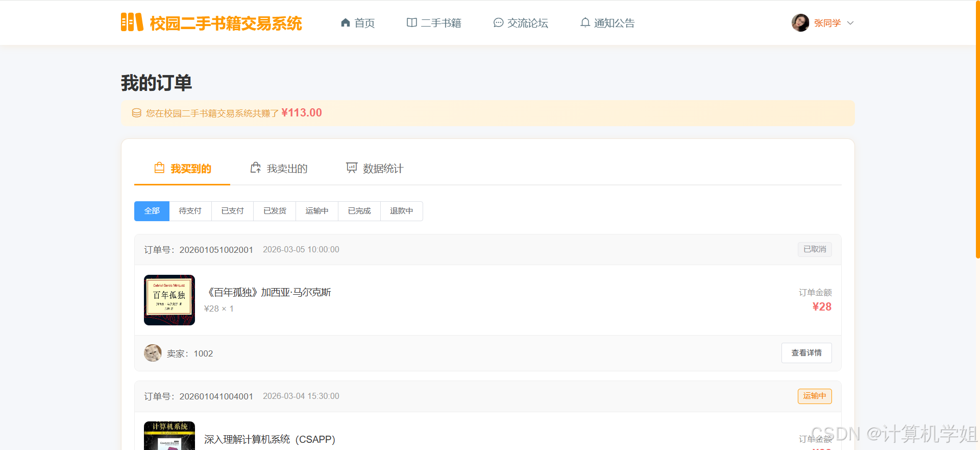Click the 校园二手书籍交易系统 site title
980x450 pixels.
pos(226,23)
